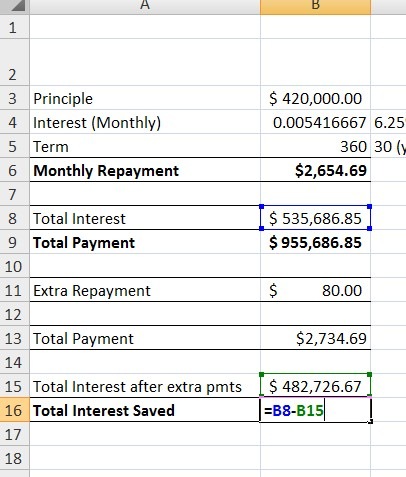Click the Total Interest value $535,686.85
Screen dimensions: 406x477
315,218
